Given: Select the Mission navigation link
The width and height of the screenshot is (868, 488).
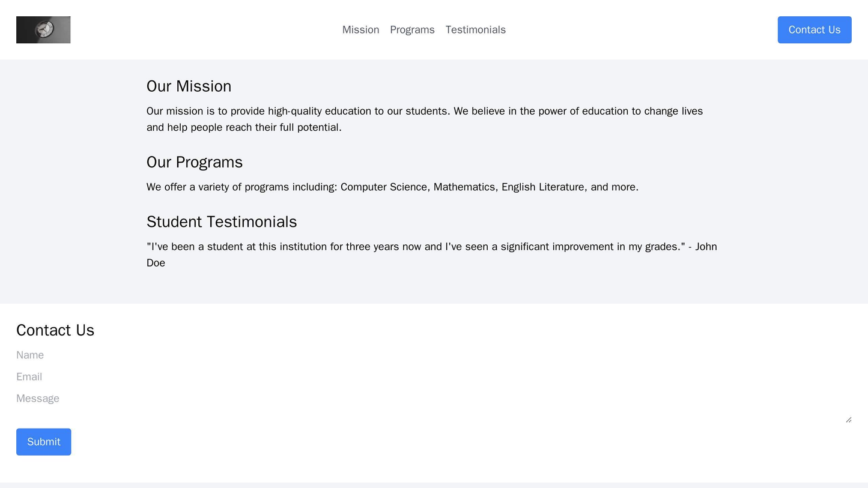Looking at the screenshot, I should [360, 29].
